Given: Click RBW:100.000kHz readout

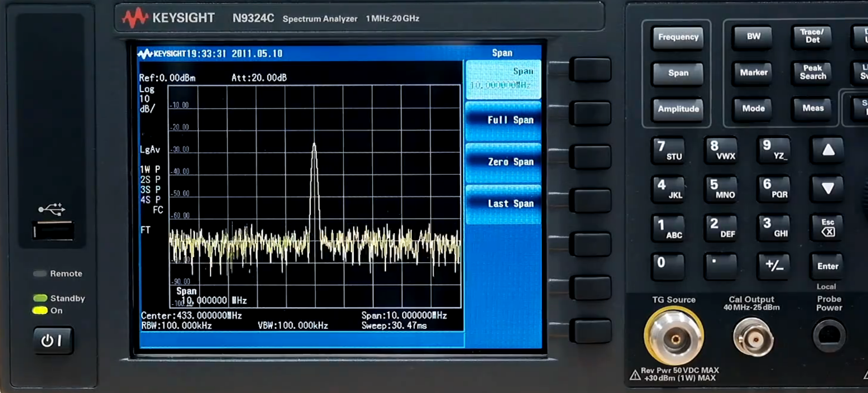Looking at the screenshot, I should [176, 326].
